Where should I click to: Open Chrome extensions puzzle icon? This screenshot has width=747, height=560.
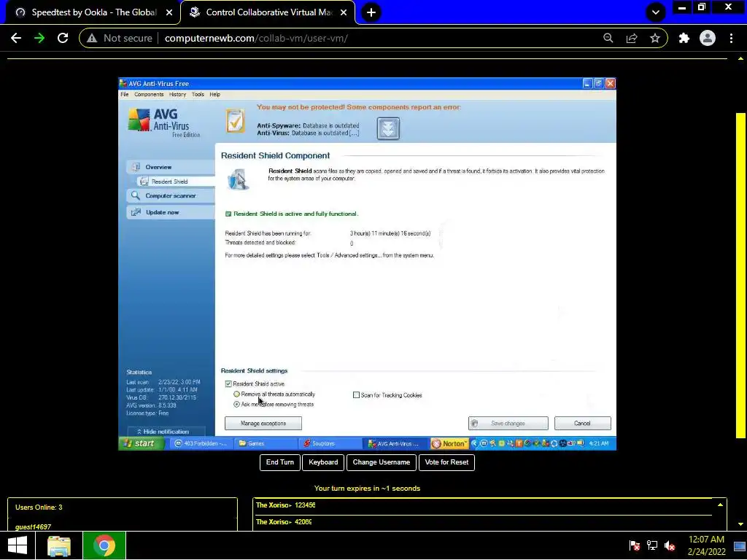point(684,38)
